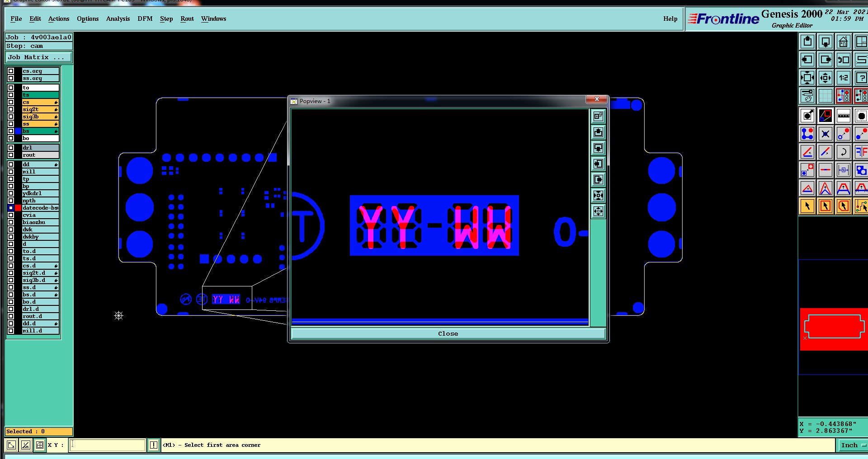Click the exclamation mark button

coord(154,445)
